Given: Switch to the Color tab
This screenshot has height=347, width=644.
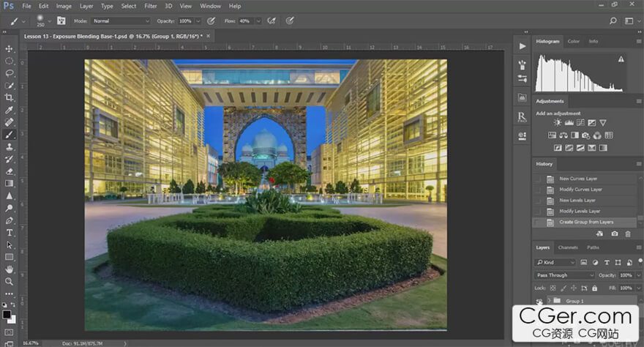Looking at the screenshot, I should (573, 42).
